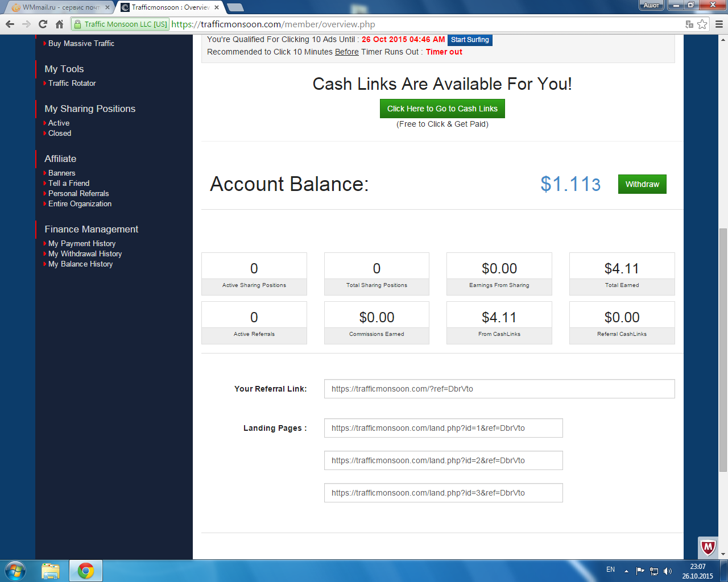728x582 pixels.
Task: Open the Windows Start orb
Action: point(15,571)
